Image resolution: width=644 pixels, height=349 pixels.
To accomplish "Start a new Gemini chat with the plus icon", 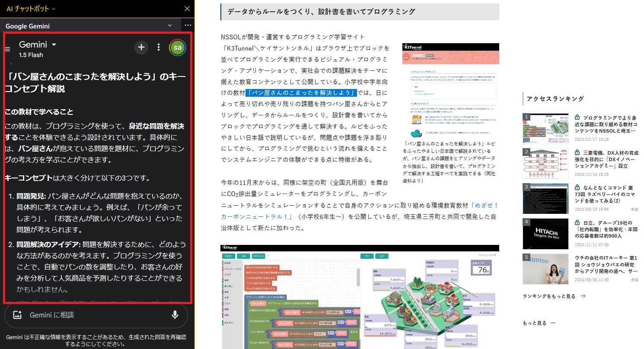I will (x=141, y=47).
